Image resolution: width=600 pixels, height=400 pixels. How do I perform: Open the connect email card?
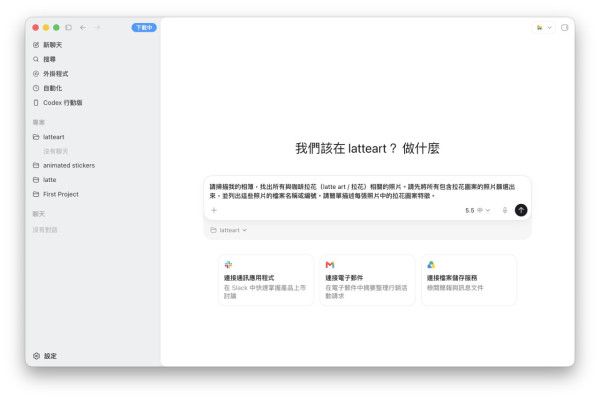tap(367, 280)
